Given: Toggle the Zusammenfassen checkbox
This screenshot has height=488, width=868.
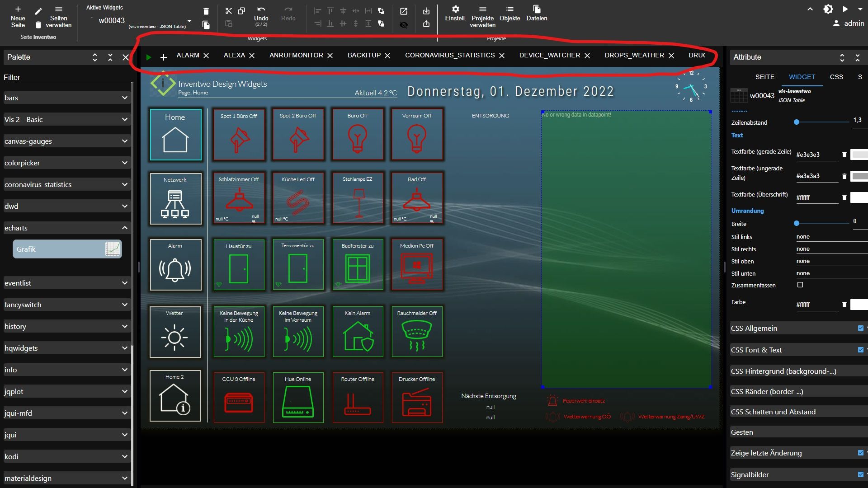Looking at the screenshot, I should (x=801, y=284).
